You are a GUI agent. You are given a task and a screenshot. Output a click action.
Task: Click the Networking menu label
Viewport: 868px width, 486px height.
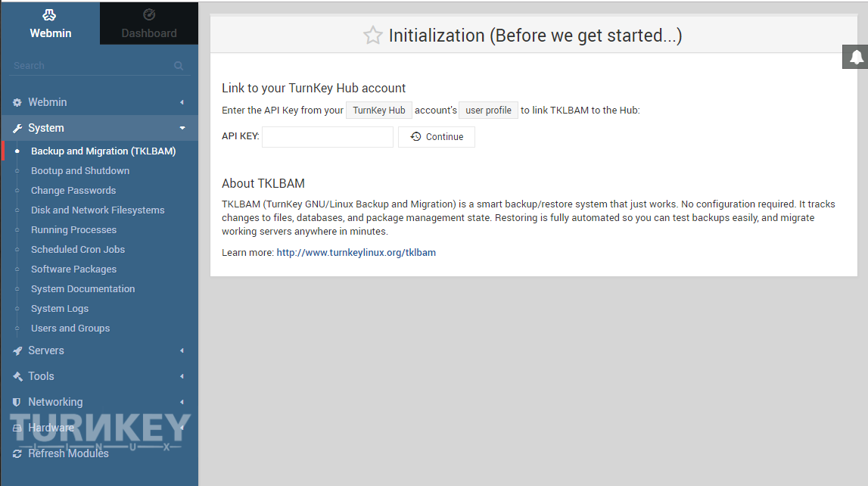coord(55,402)
